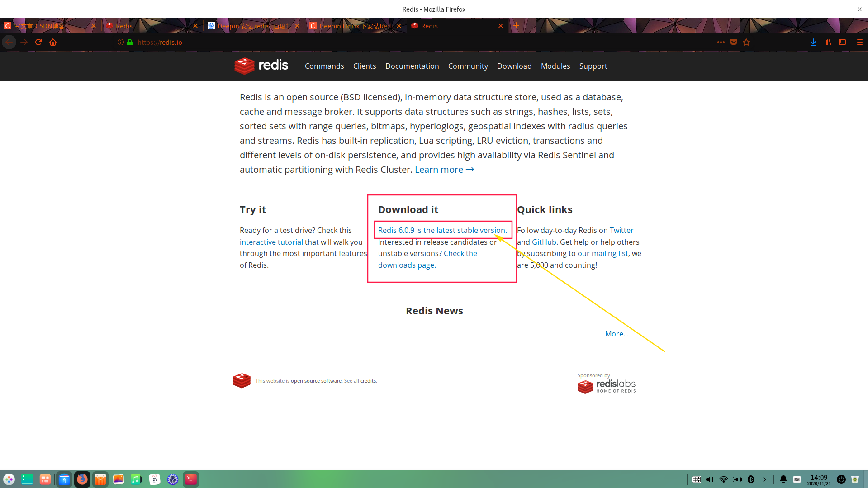Open battery power status in tray

pyautogui.click(x=737, y=479)
